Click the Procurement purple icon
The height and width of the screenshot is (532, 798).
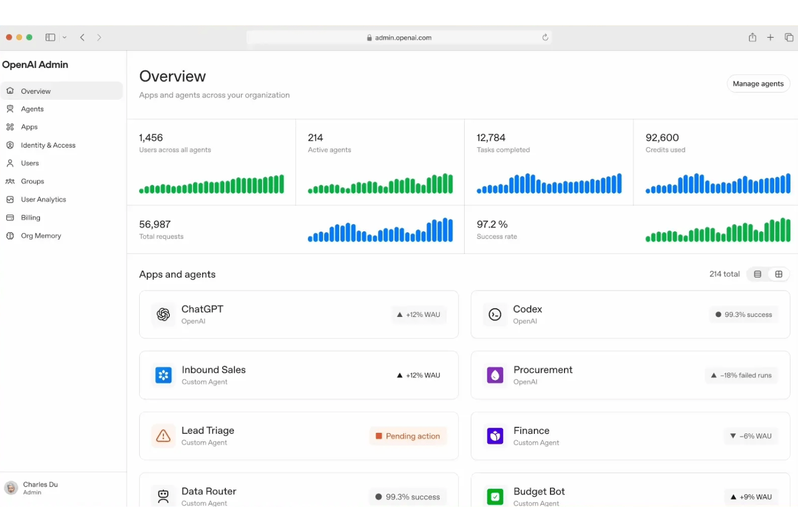[x=495, y=375]
